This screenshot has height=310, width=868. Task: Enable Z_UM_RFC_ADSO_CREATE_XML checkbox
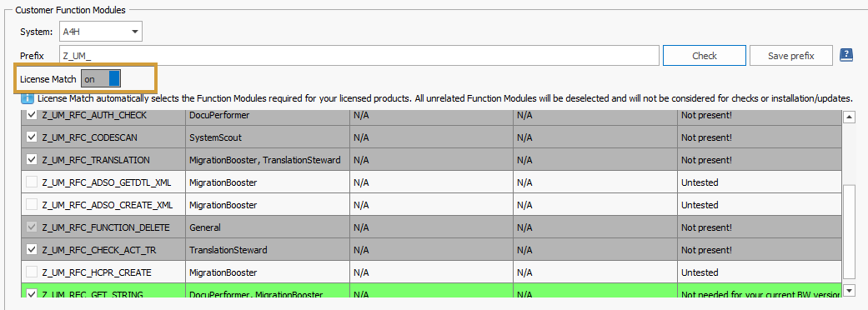click(x=33, y=205)
